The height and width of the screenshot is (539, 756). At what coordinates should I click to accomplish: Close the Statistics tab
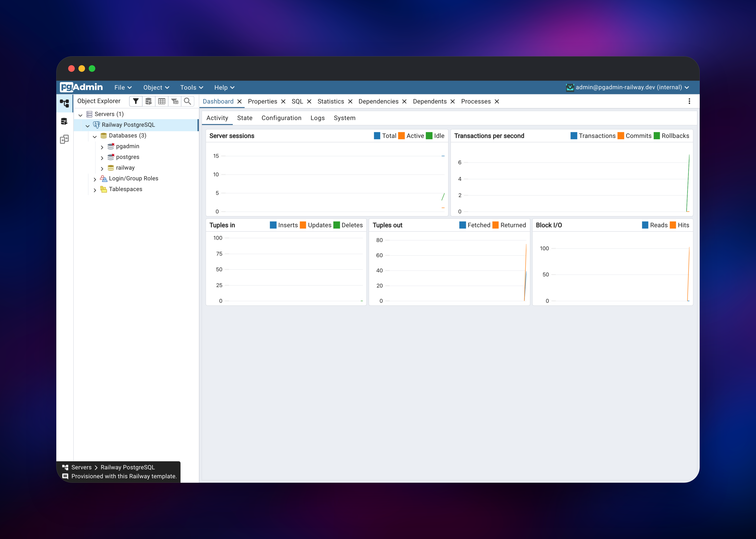tap(350, 102)
